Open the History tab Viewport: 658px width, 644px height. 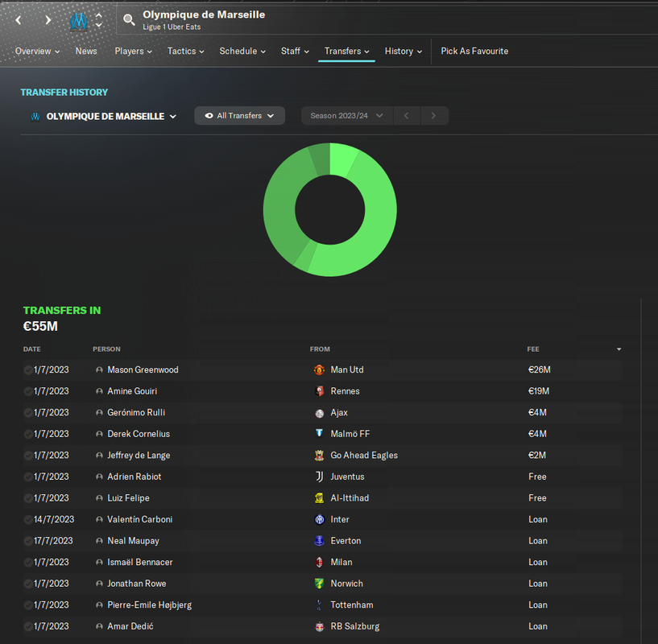click(x=403, y=52)
